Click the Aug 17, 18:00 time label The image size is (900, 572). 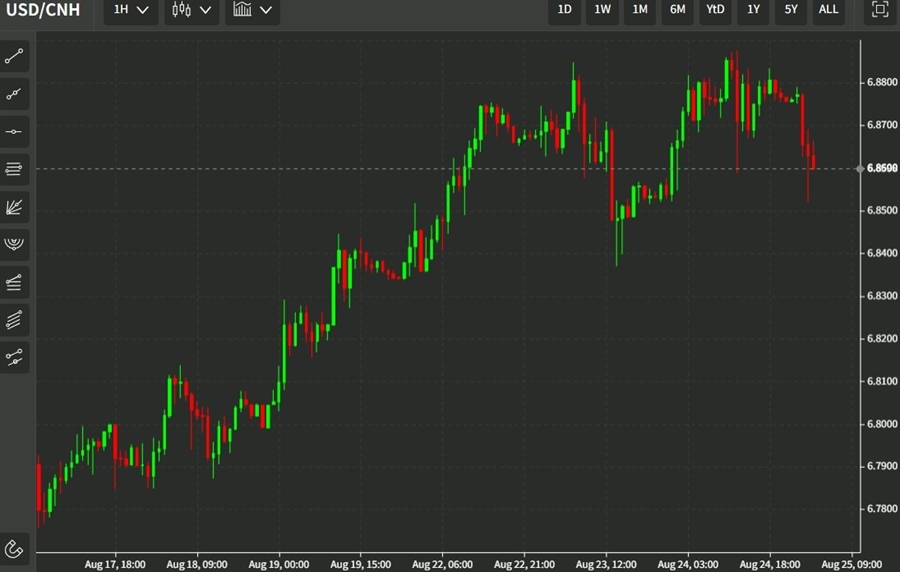coord(115,565)
